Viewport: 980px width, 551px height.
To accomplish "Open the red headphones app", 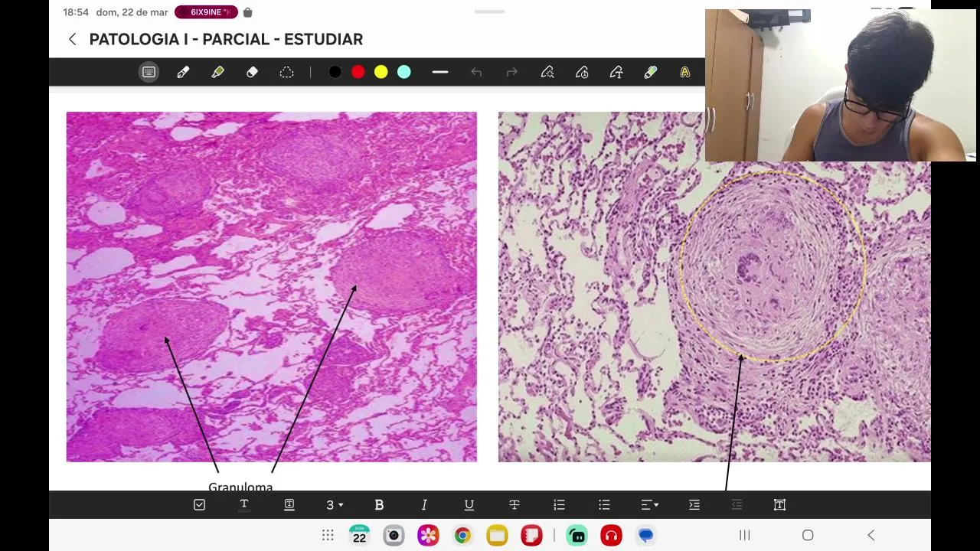I will pyautogui.click(x=611, y=535).
